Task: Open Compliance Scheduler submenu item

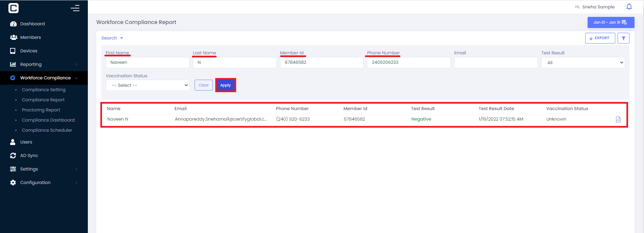Action: coord(47,130)
